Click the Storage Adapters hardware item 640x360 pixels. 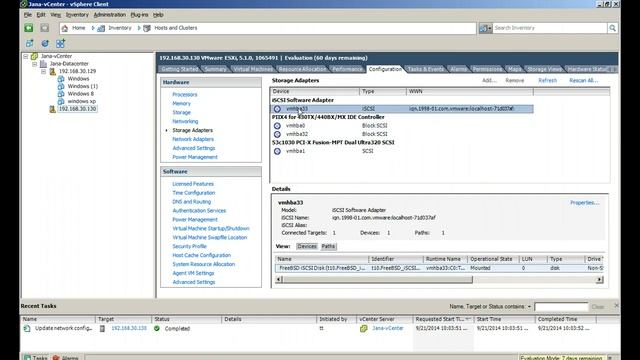[192, 130]
